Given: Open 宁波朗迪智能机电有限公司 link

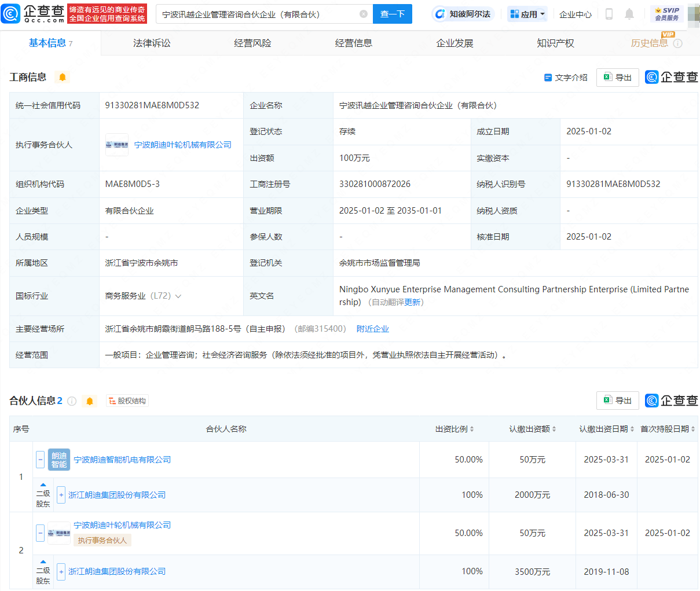Looking at the screenshot, I should pyautogui.click(x=122, y=460).
